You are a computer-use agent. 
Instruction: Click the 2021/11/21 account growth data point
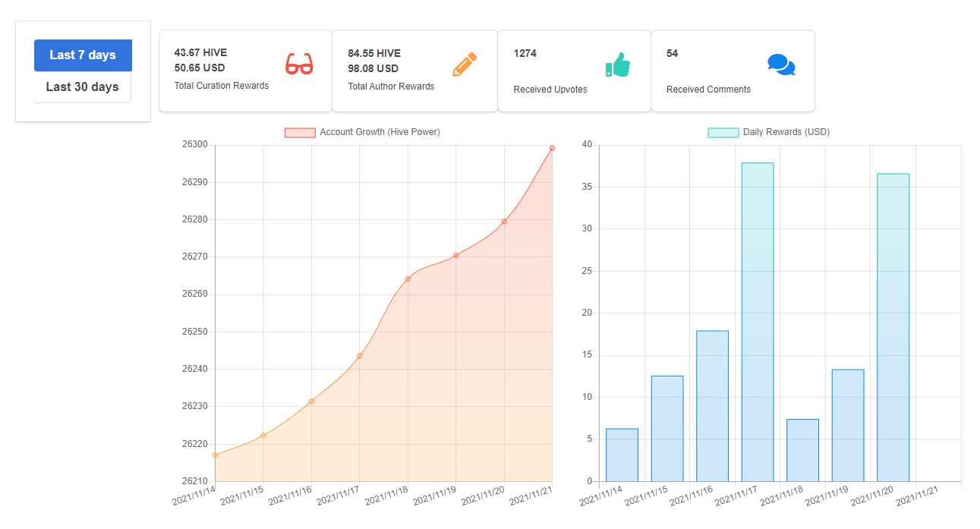tap(552, 148)
